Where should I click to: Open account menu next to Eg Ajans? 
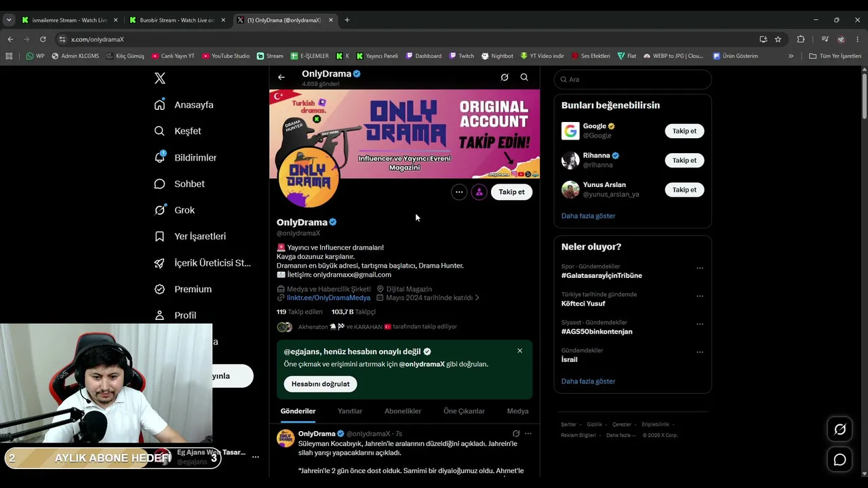pyautogui.click(x=256, y=457)
